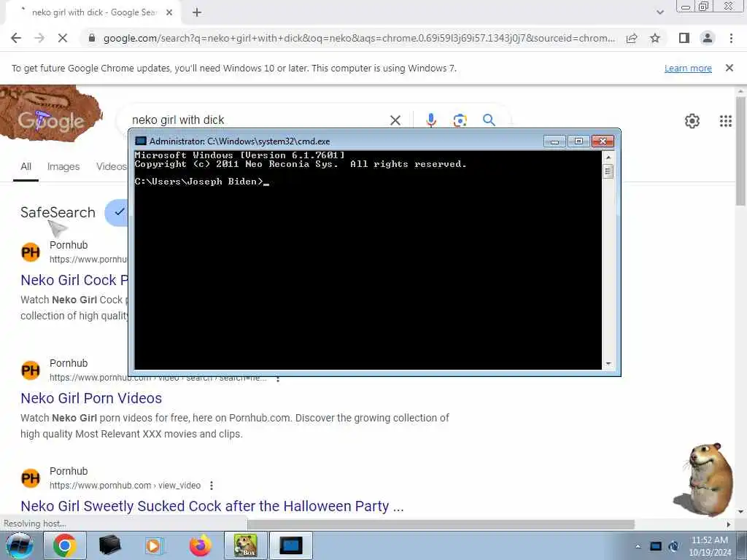Image resolution: width=747 pixels, height=560 pixels.
Task: Toggle the SafeSearch switch
Action: click(x=117, y=212)
